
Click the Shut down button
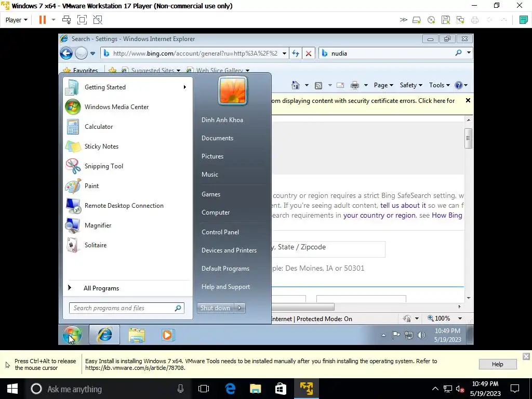tap(215, 308)
